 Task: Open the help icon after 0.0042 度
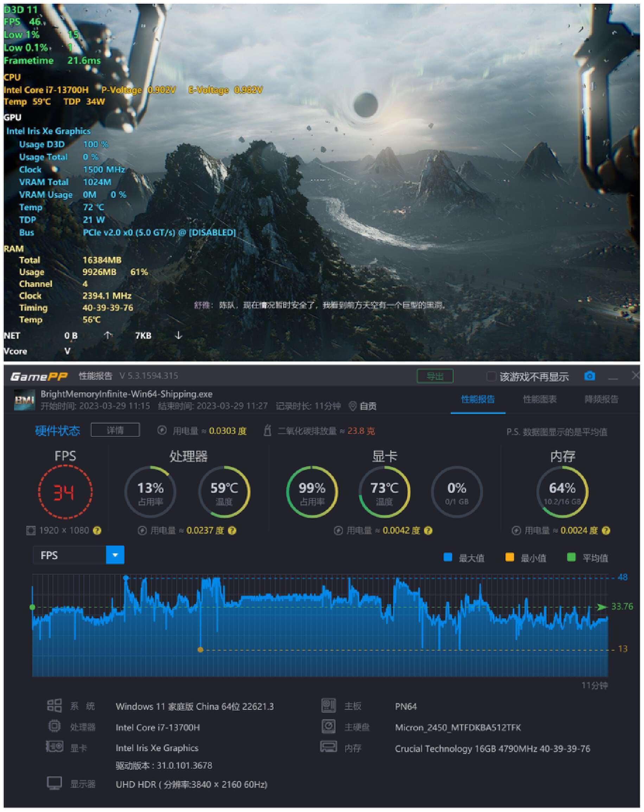428,531
